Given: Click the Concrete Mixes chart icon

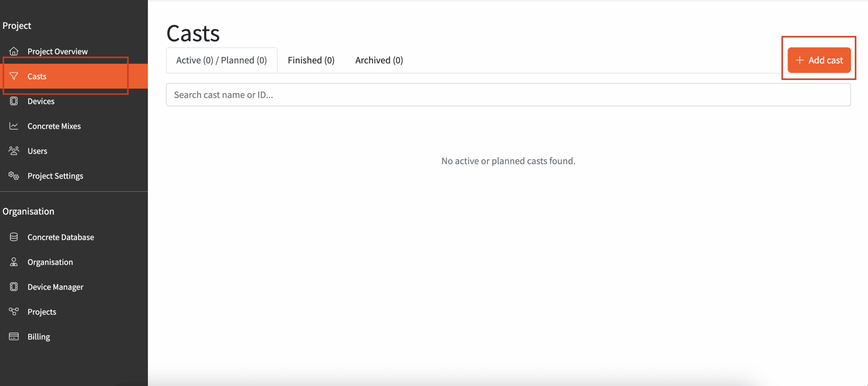Looking at the screenshot, I should click(x=14, y=126).
